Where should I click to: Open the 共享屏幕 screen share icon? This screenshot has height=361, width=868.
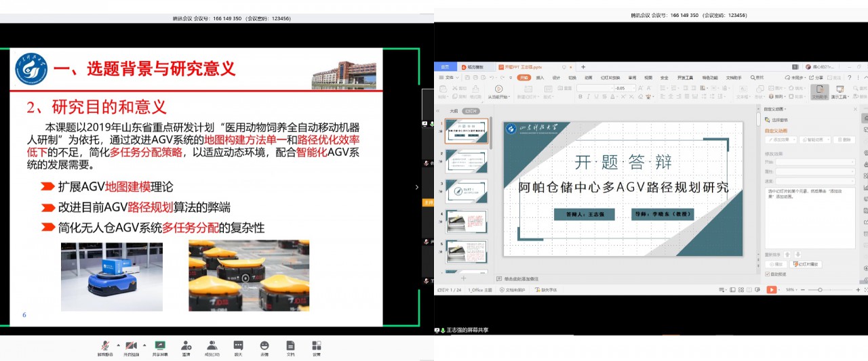pos(160,345)
